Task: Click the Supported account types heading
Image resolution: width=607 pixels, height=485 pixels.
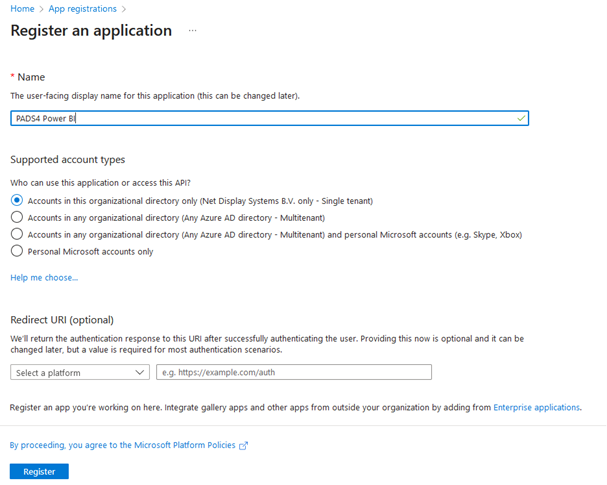Action: pos(68,159)
